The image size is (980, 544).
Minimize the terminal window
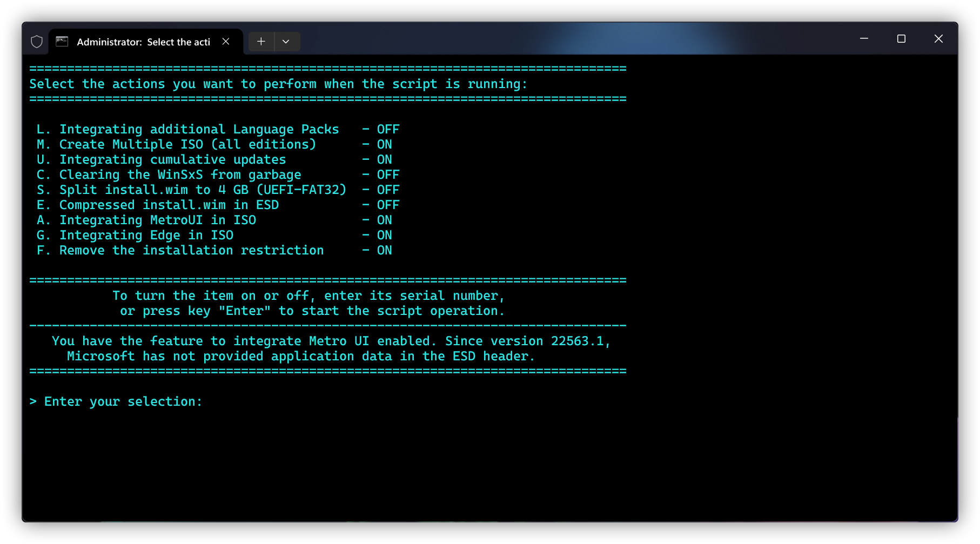pyautogui.click(x=864, y=39)
